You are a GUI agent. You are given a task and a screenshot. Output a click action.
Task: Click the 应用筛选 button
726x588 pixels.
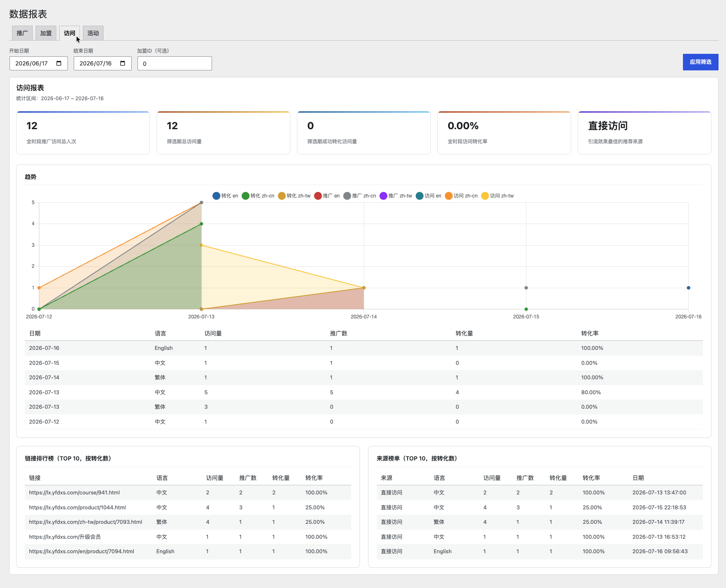(x=700, y=62)
